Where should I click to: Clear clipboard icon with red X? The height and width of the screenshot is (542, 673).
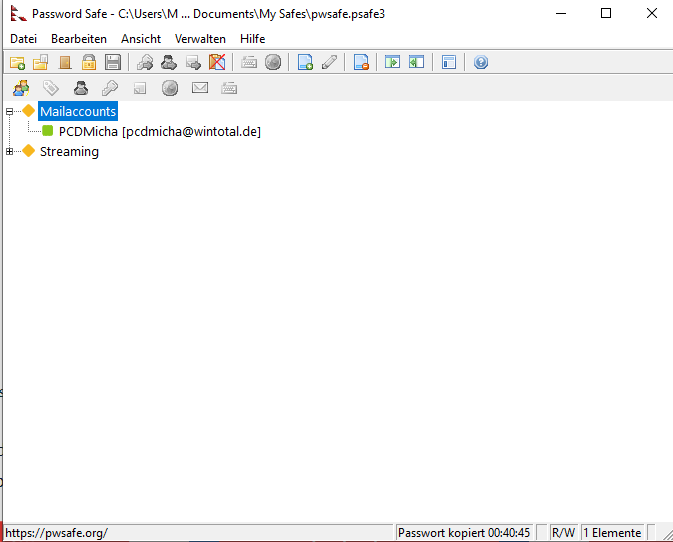217,63
